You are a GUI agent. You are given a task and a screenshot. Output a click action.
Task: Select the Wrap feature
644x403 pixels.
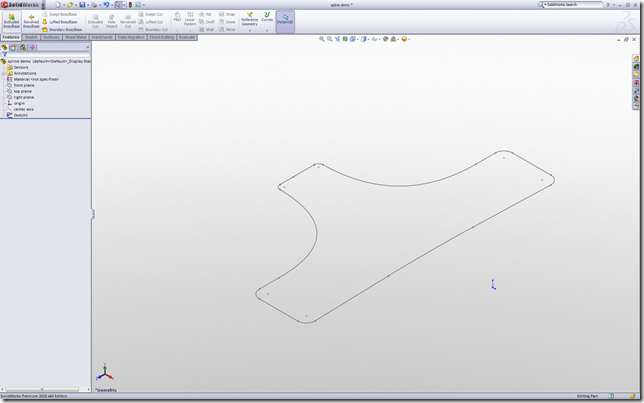pyautogui.click(x=227, y=14)
